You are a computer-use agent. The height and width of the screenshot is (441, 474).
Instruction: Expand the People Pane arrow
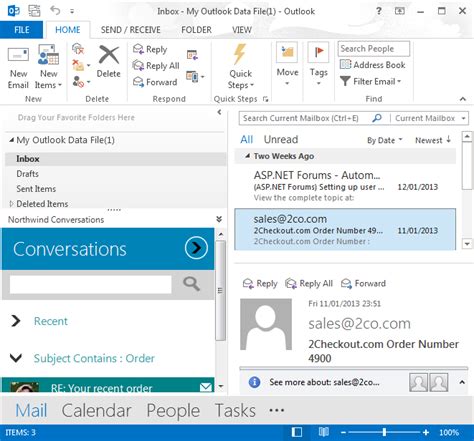pos(462,382)
